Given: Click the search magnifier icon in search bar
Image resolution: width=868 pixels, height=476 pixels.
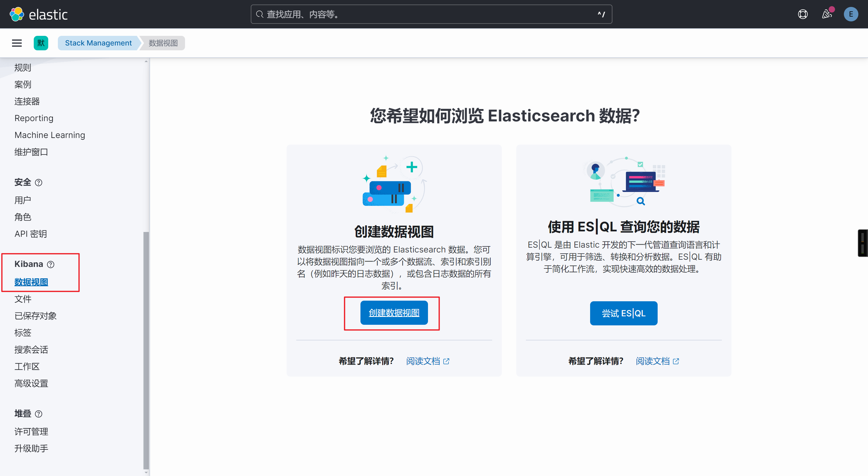Looking at the screenshot, I should click(x=259, y=14).
